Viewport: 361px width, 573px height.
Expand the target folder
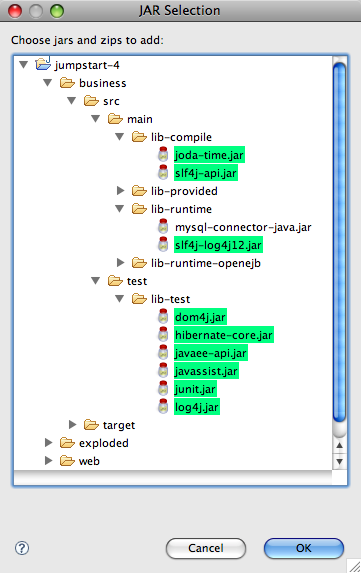[x=72, y=424]
